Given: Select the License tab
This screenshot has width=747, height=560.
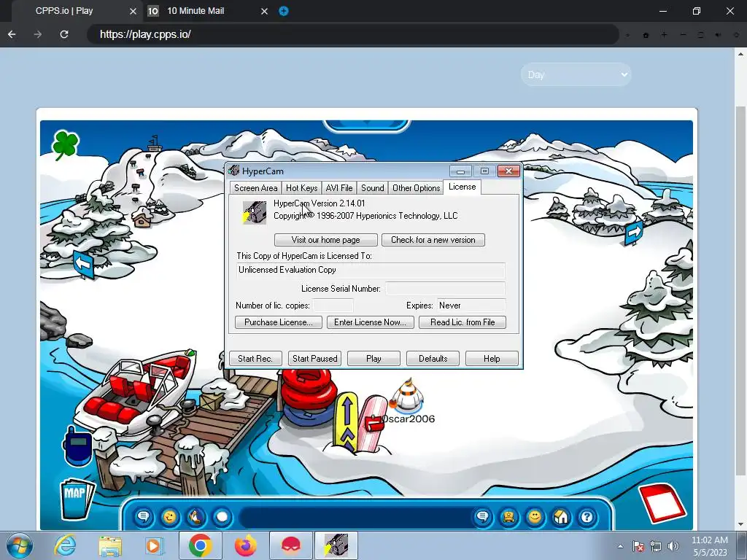Looking at the screenshot, I should 462,187.
